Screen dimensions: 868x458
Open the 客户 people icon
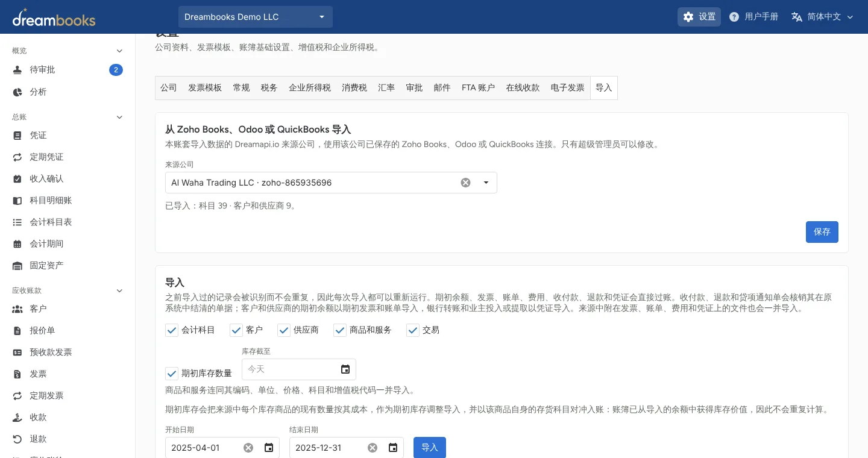pyautogui.click(x=17, y=309)
